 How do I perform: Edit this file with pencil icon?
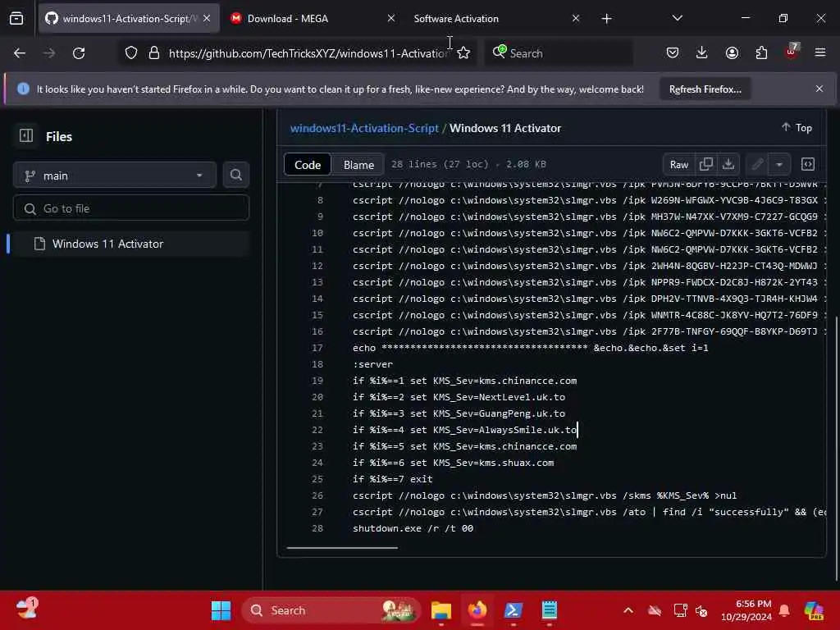[x=757, y=164]
